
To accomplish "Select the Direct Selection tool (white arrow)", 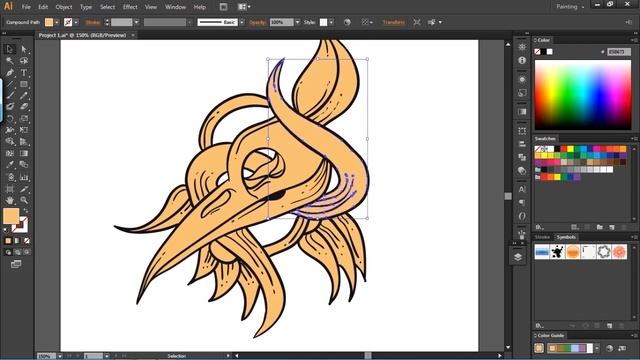I will click(x=24, y=49).
